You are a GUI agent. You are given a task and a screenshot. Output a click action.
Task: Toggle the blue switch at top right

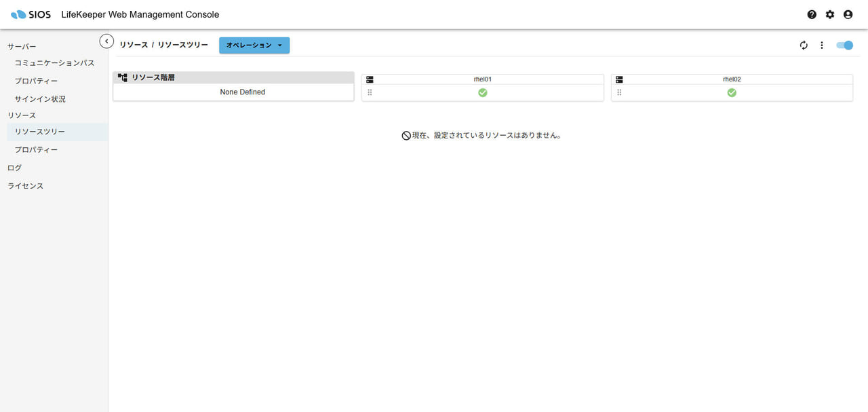pos(844,45)
